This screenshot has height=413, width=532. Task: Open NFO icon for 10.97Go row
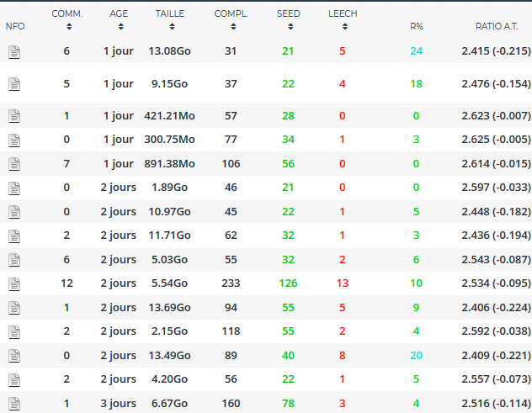(x=14, y=212)
